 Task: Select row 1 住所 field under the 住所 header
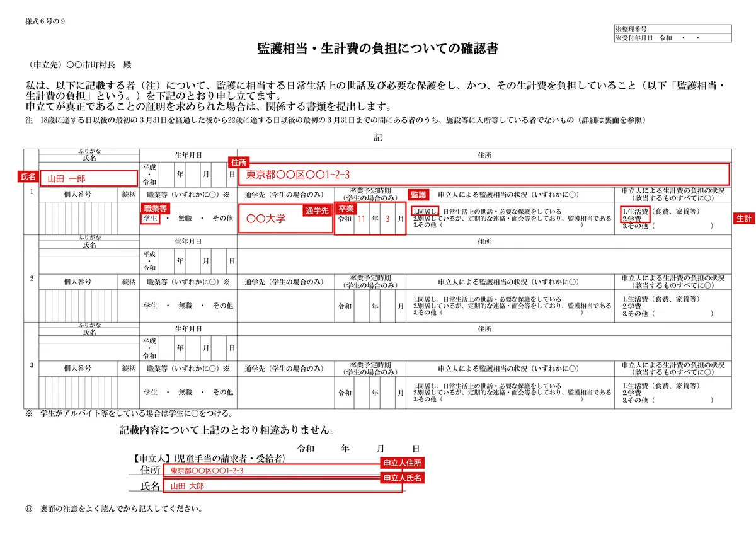(484, 174)
